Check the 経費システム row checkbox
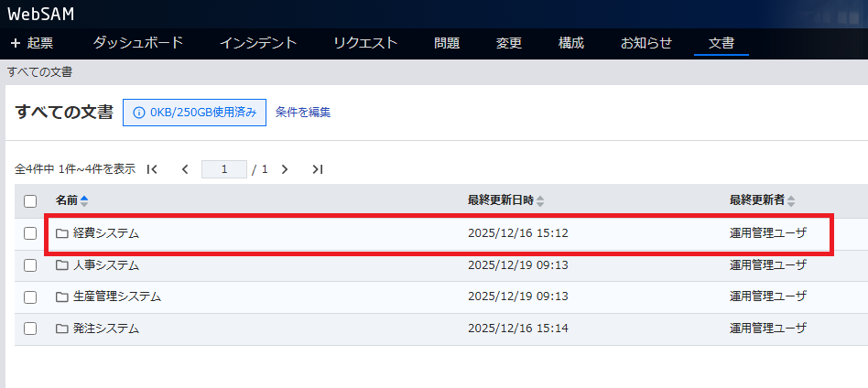Image resolution: width=868 pixels, height=388 pixels. pos(30,233)
